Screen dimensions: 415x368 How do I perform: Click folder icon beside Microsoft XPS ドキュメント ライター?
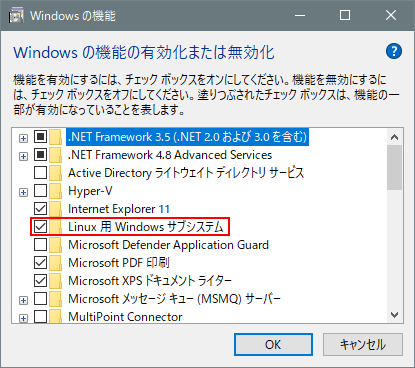(55, 281)
